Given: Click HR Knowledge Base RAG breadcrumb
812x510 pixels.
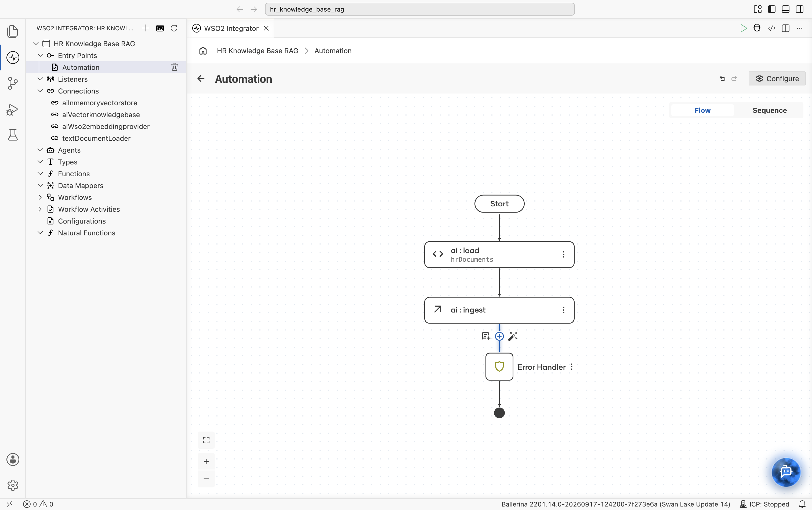Looking at the screenshot, I should (258, 51).
